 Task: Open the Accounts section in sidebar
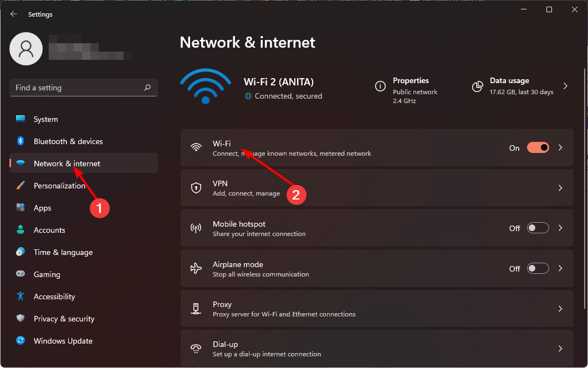click(49, 230)
